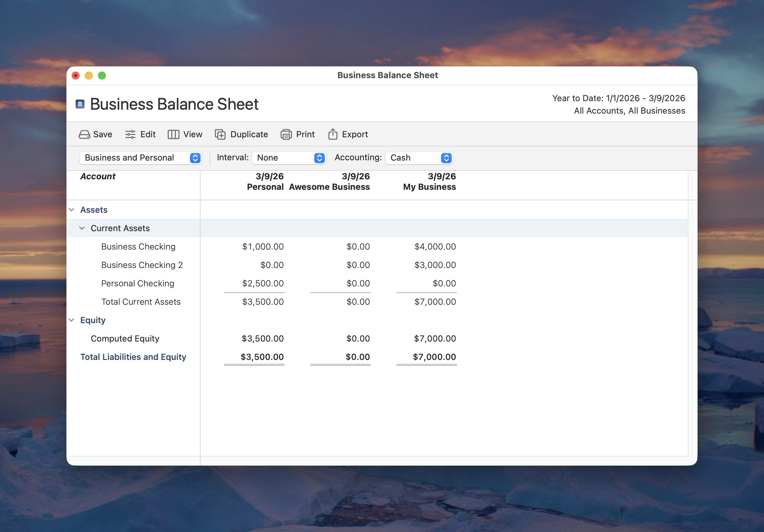The image size is (764, 532).
Task: Click the Print printer icon
Action: pyautogui.click(x=286, y=134)
